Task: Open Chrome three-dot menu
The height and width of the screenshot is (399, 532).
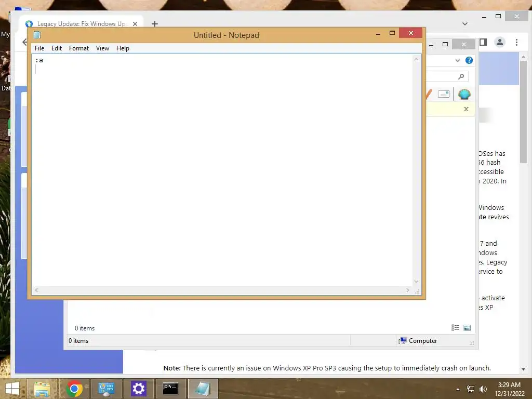Action: click(517, 42)
